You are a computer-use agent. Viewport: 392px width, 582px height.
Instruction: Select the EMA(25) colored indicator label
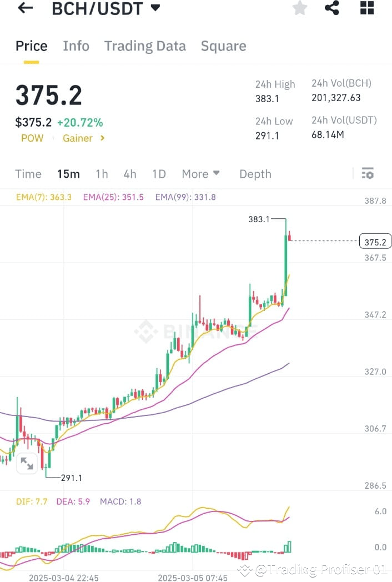[x=113, y=197]
